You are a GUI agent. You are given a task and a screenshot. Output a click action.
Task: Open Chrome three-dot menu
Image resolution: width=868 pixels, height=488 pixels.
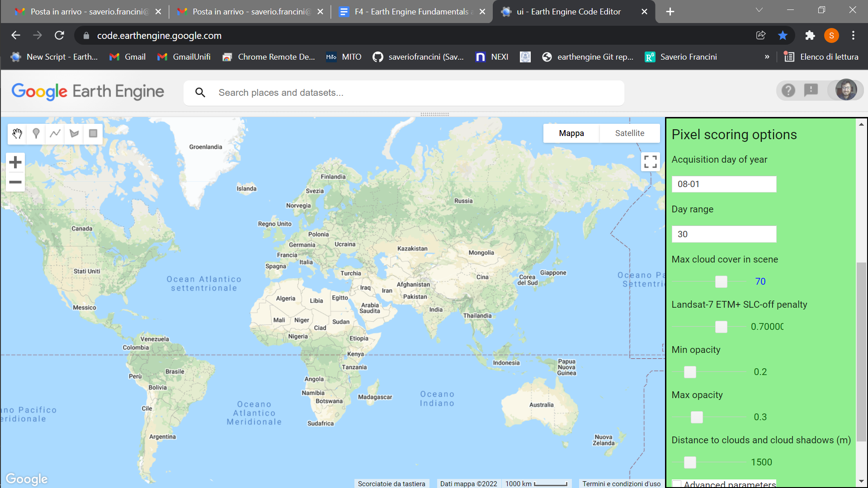click(x=853, y=35)
